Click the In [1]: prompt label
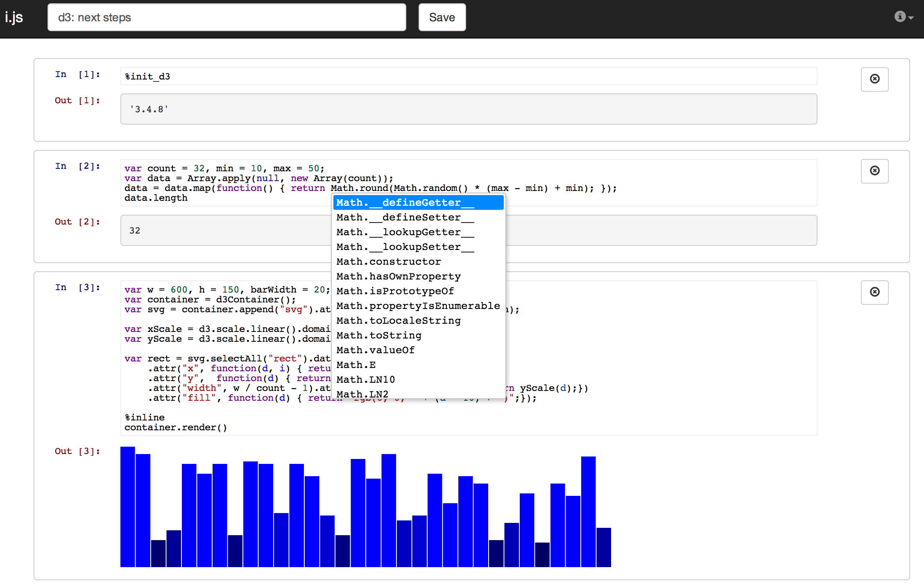Image resolution: width=924 pixels, height=586 pixels. [77, 74]
